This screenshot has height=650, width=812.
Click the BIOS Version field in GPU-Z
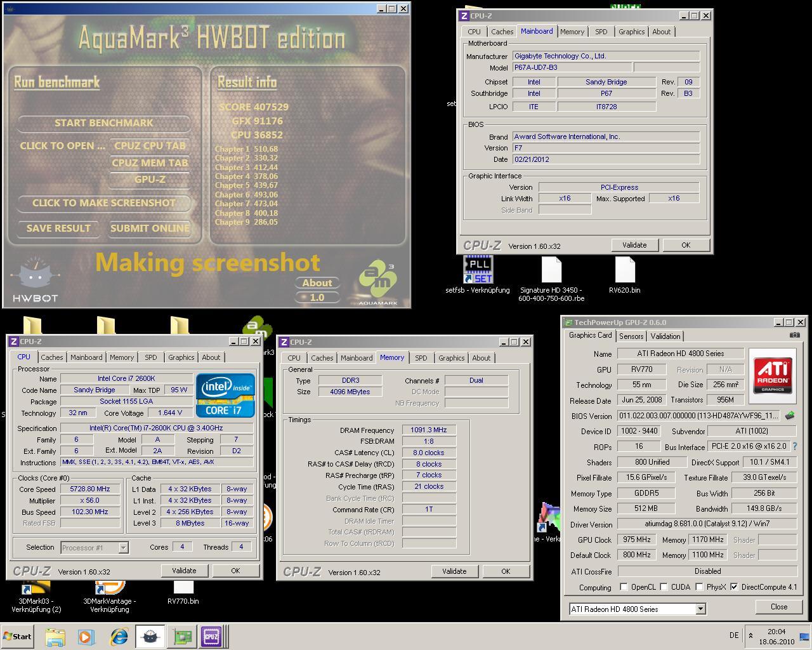pos(699,416)
